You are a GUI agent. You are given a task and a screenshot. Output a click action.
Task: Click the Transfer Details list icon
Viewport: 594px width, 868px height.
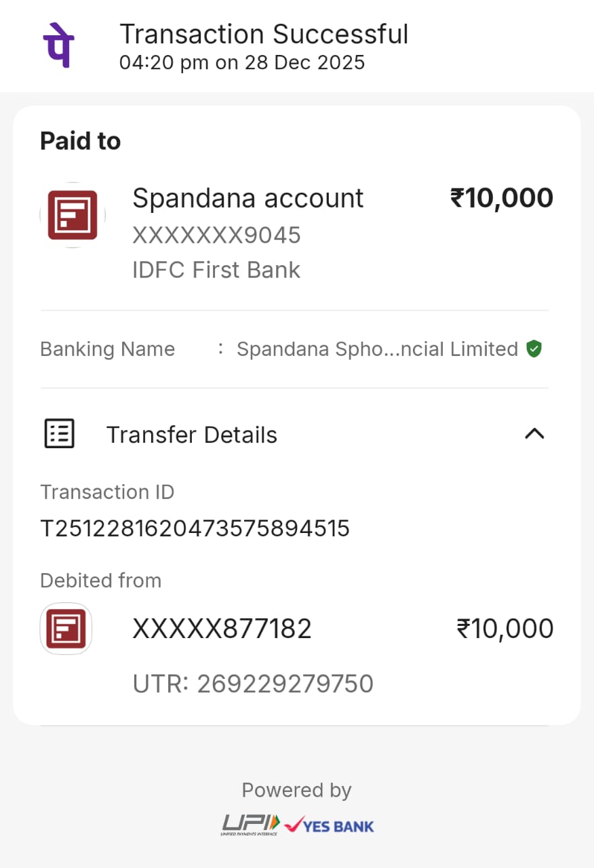pos(60,434)
